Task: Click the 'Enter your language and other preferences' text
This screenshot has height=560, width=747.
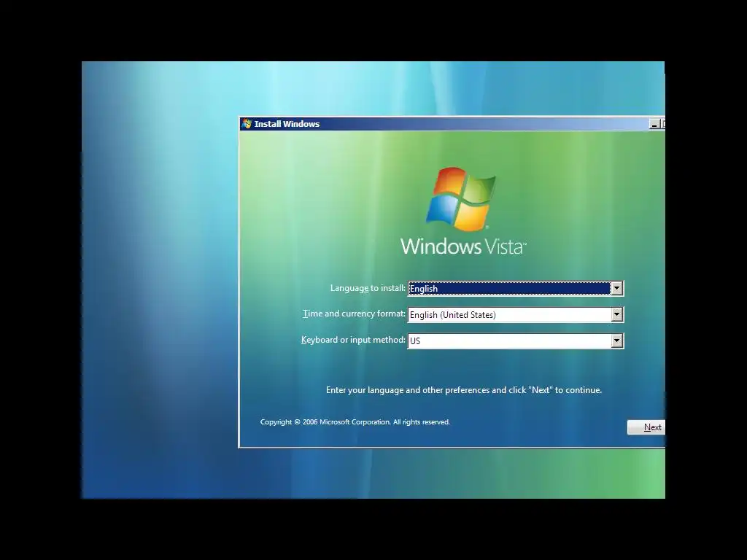Action: coord(463,390)
